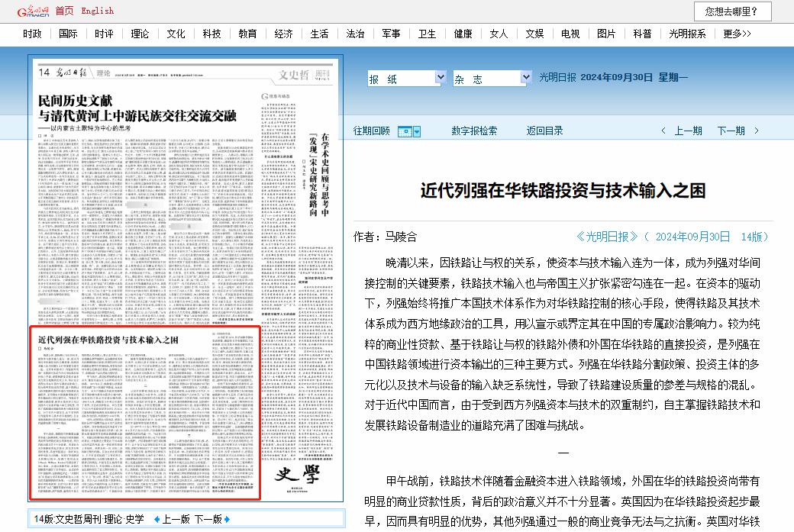Viewport: 794px width, 532px height.
Task: Click the blue right arrow beside 下一版
Action: [x=227, y=519]
